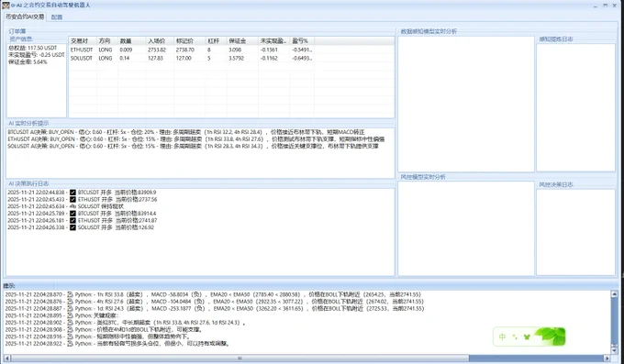Sort by the 标记价 column header

click(189, 41)
